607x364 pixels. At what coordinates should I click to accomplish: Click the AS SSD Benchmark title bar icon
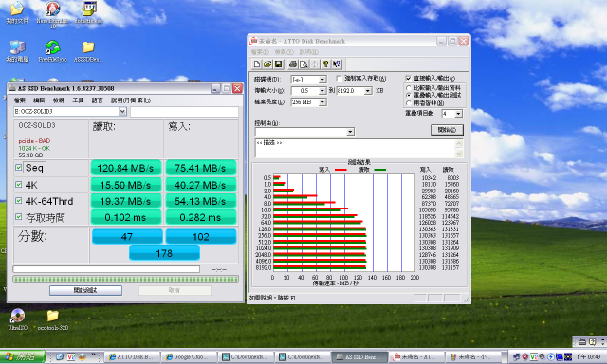[x=12, y=88]
